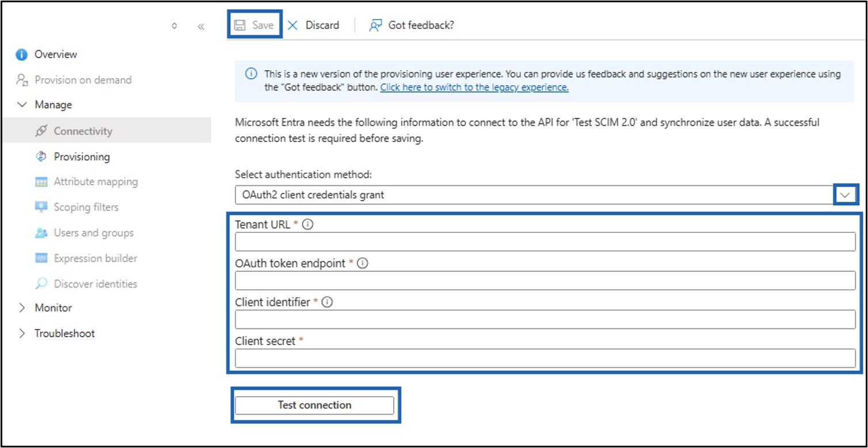The height and width of the screenshot is (448, 868).
Task: Click the Got feedback person icon
Action: (x=376, y=25)
